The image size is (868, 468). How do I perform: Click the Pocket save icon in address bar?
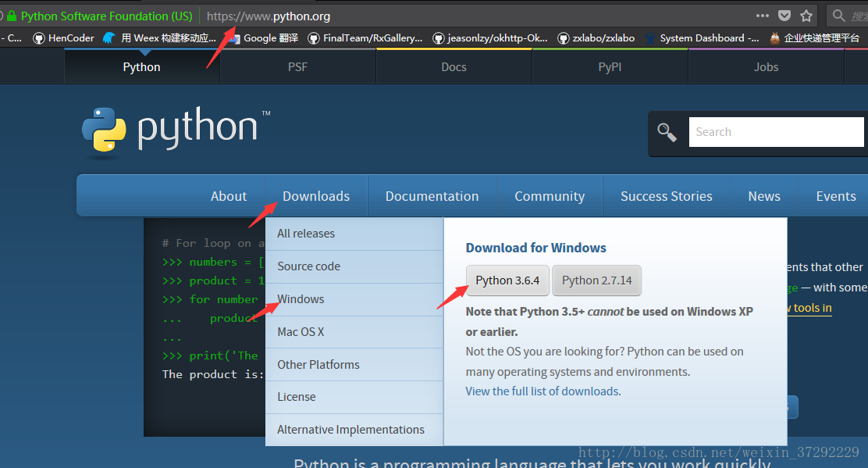tap(784, 16)
